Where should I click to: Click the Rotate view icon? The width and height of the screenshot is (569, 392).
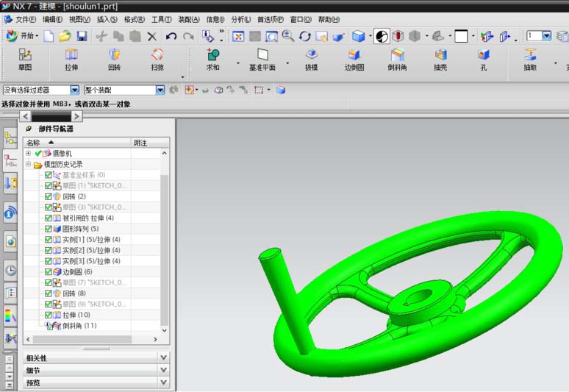(x=305, y=36)
